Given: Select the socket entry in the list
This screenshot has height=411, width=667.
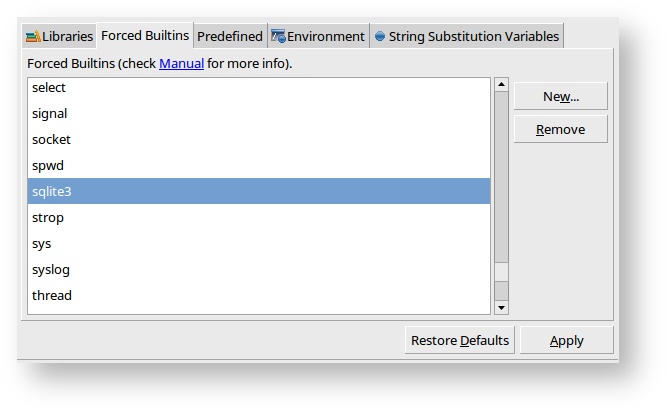Looking at the screenshot, I should click(259, 139).
